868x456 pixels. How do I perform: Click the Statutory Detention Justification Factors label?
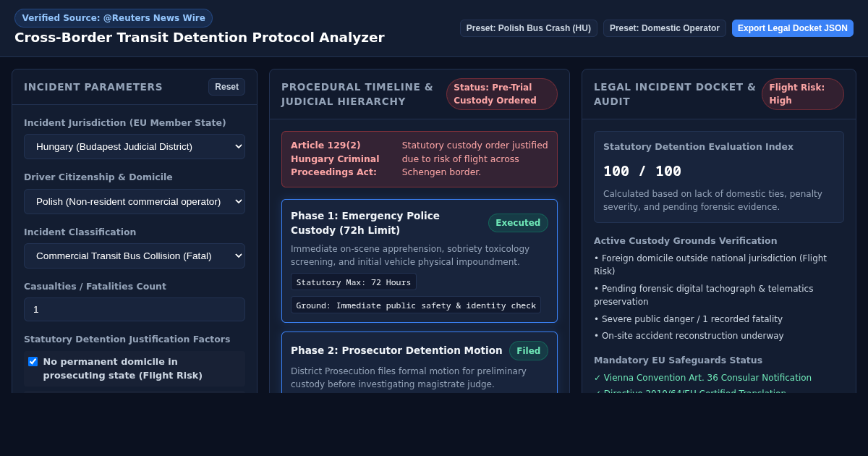pos(127,339)
